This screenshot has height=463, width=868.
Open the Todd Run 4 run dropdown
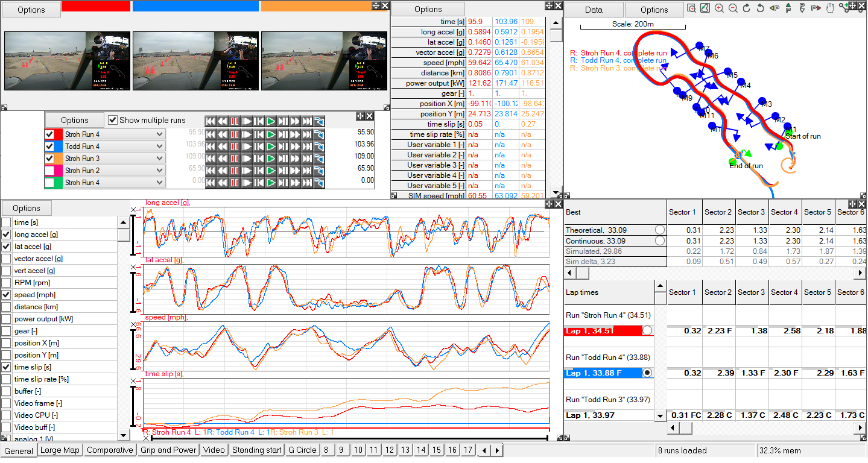[160, 146]
